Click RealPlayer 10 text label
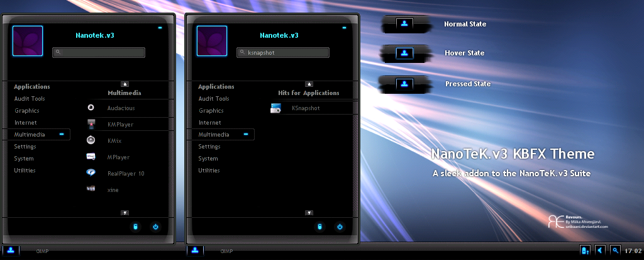This screenshot has width=644, height=260. (126, 174)
